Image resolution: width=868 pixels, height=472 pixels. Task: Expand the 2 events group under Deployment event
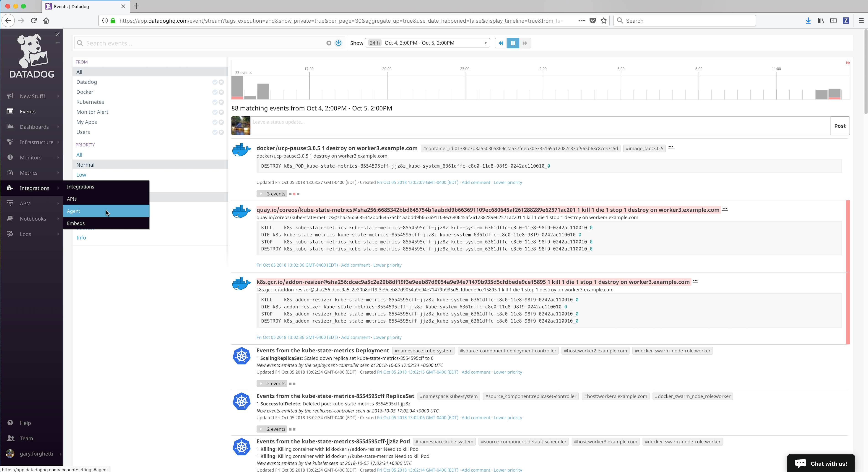(272, 383)
